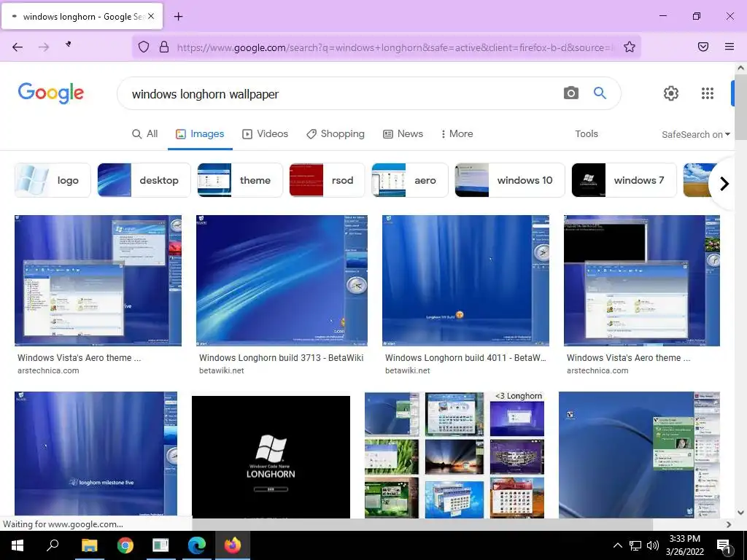Click horizontal scrollbar right arrow

click(x=729, y=524)
